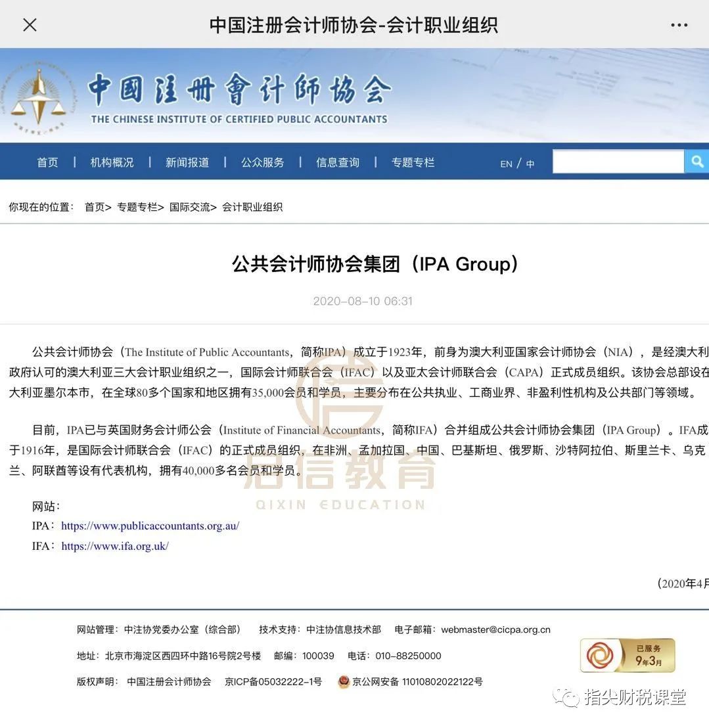The image size is (709, 728).
Task: Open the ifa.org.uk IFA link
Action: pyautogui.click(x=115, y=546)
